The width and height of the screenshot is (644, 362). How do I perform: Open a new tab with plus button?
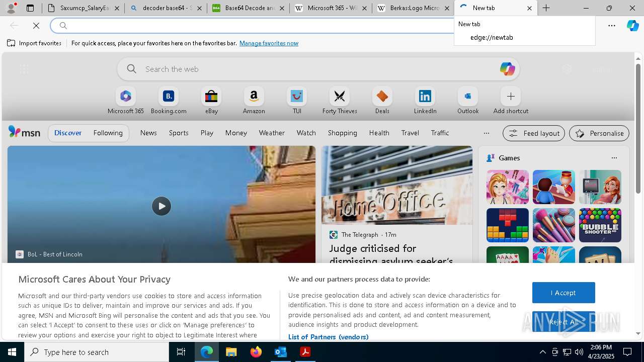pyautogui.click(x=546, y=8)
